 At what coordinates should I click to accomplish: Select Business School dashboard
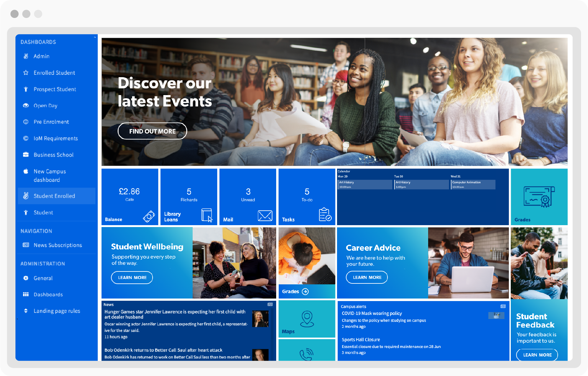[57, 155]
